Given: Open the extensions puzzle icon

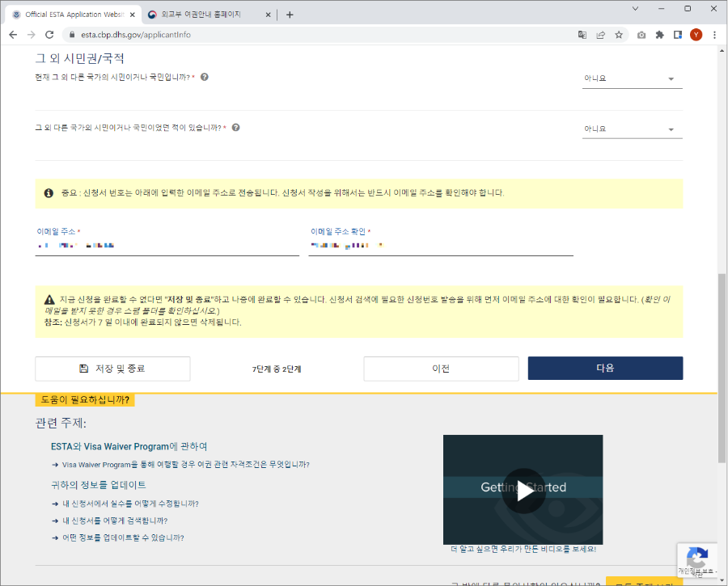Looking at the screenshot, I should pos(659,35).
